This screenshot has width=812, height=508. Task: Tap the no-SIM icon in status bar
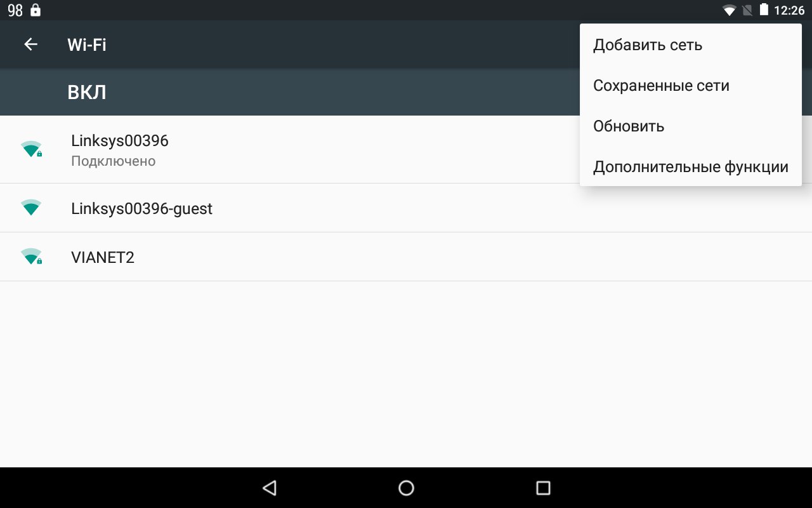coord(747,10)
